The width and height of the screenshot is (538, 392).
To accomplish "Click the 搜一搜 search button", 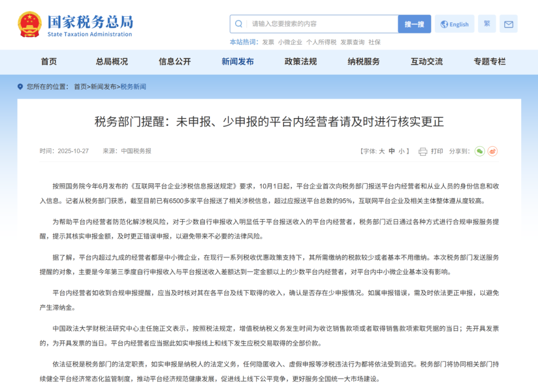I will coord(414,23).
